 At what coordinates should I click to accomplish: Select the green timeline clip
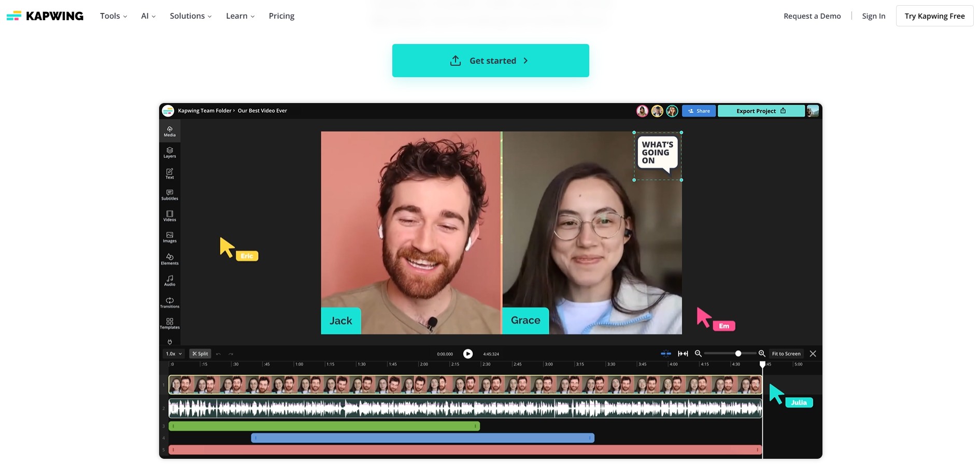324,426
